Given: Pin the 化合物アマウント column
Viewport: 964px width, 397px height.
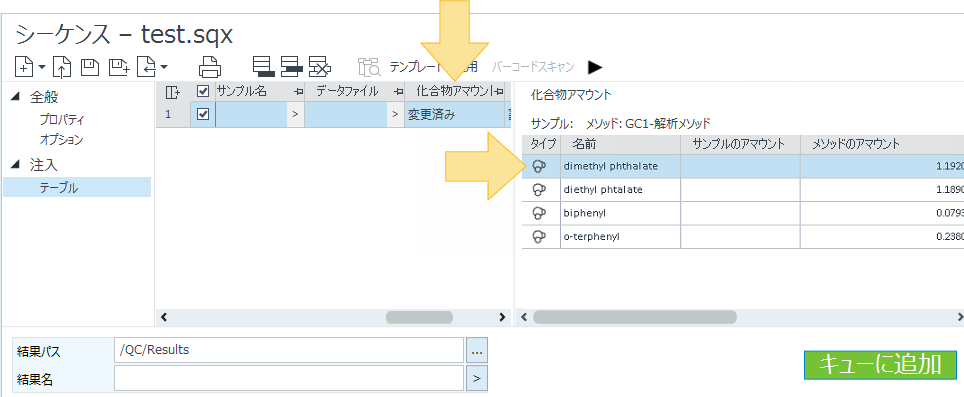Looking at the screenshot, I should point(498,92).
